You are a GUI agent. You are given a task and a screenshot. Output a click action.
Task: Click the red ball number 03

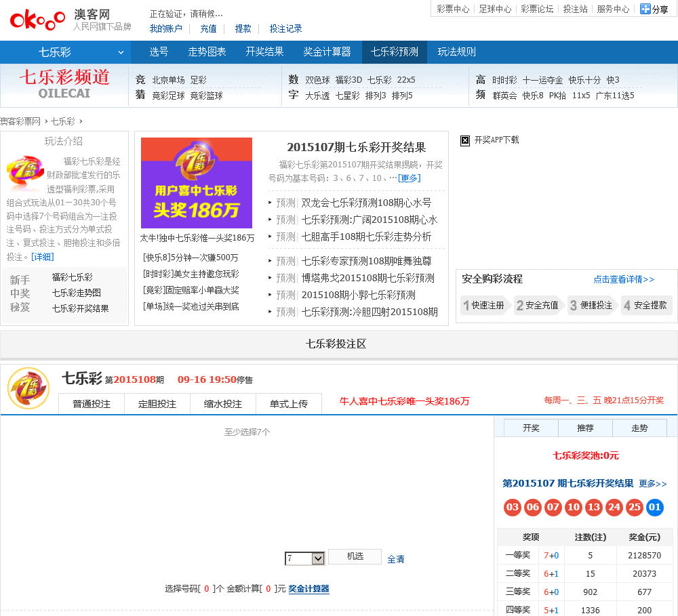(x=513, y=508)
